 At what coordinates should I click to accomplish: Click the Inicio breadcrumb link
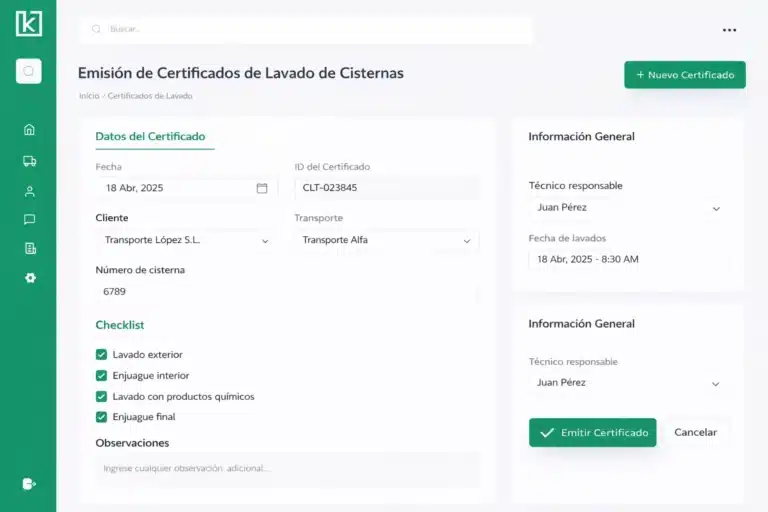point(89,96)
